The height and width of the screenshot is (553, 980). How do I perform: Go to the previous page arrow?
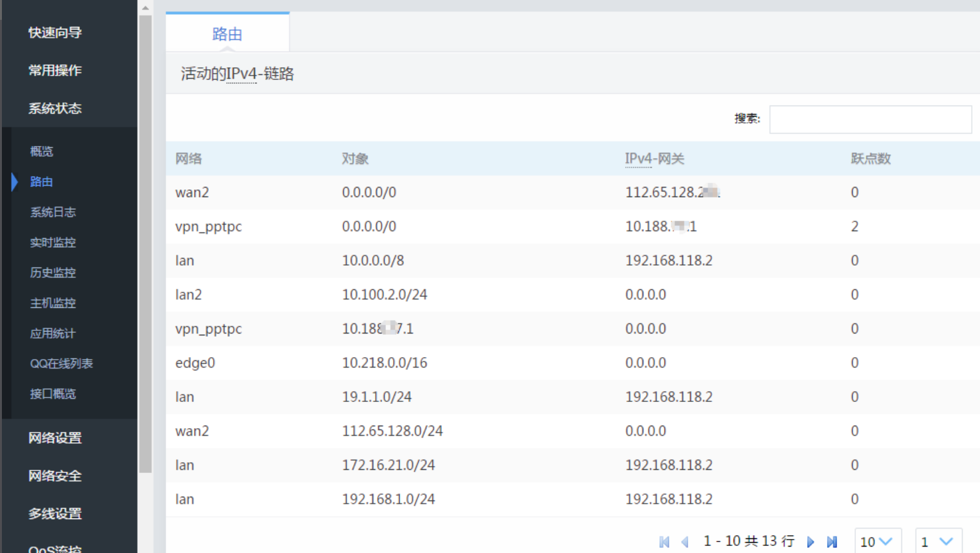pos(685,542)
